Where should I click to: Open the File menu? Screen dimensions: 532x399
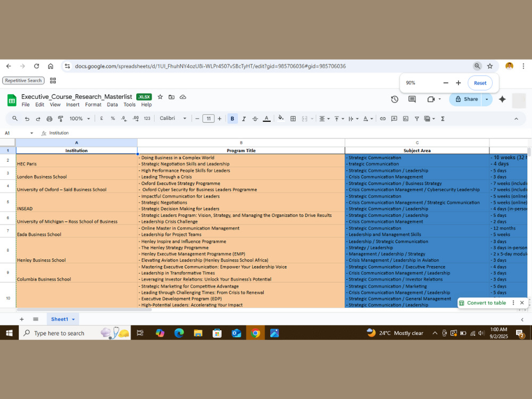click(x=26, y=104)
